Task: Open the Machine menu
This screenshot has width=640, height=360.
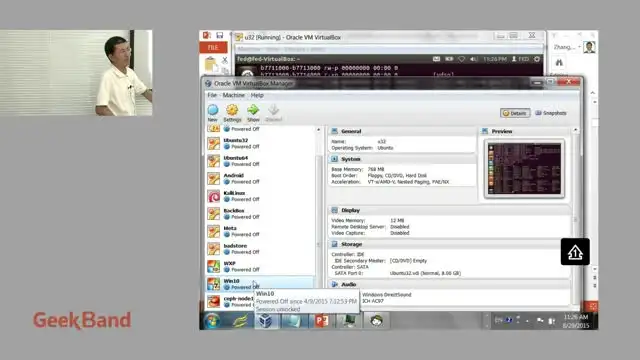Action: coord(233,95)
